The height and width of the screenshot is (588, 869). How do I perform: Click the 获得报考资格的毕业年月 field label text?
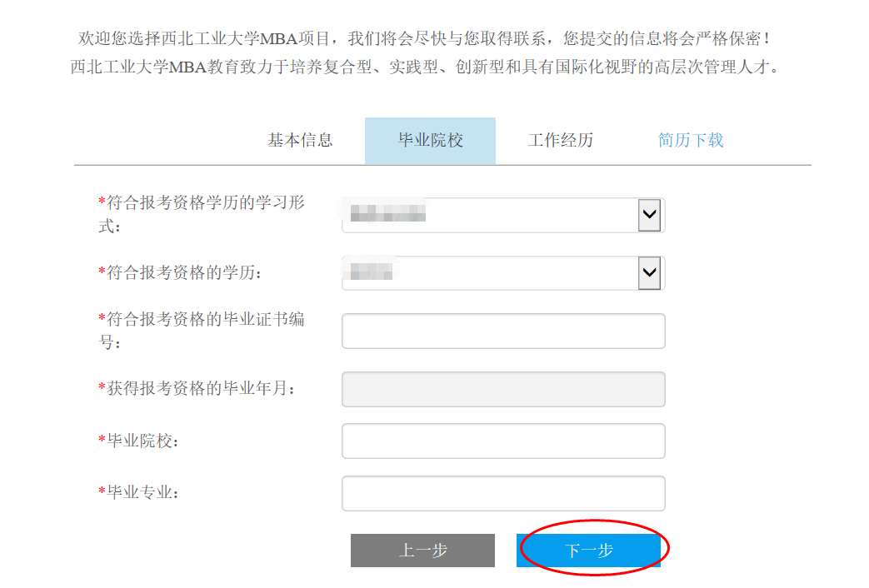[x=197, y=389]
